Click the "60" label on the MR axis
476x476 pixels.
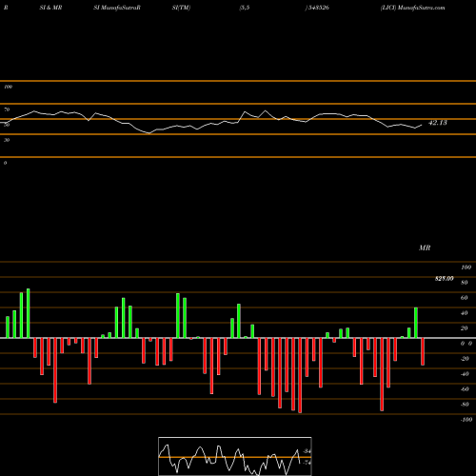tap(465, 298)
